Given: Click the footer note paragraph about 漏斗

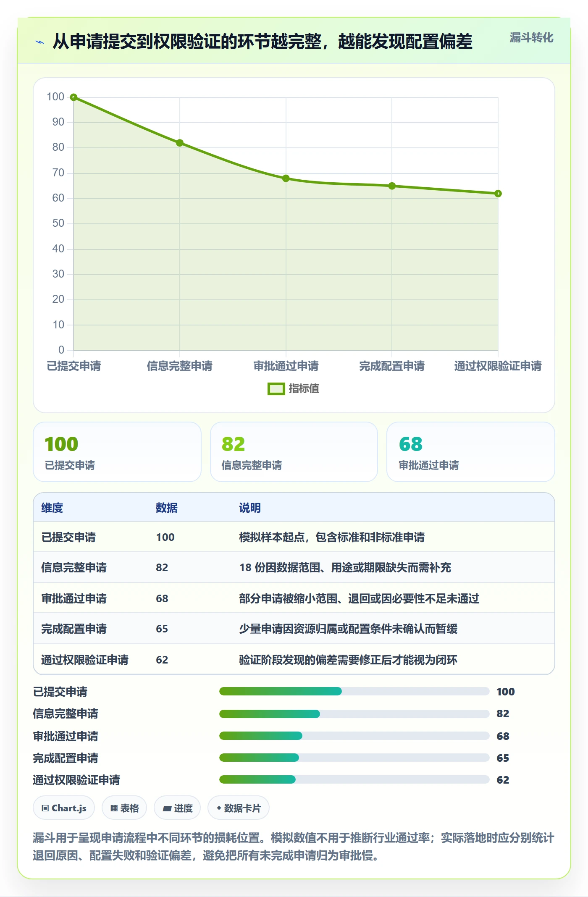Looking at the screenshot, I should click(294, 847).
